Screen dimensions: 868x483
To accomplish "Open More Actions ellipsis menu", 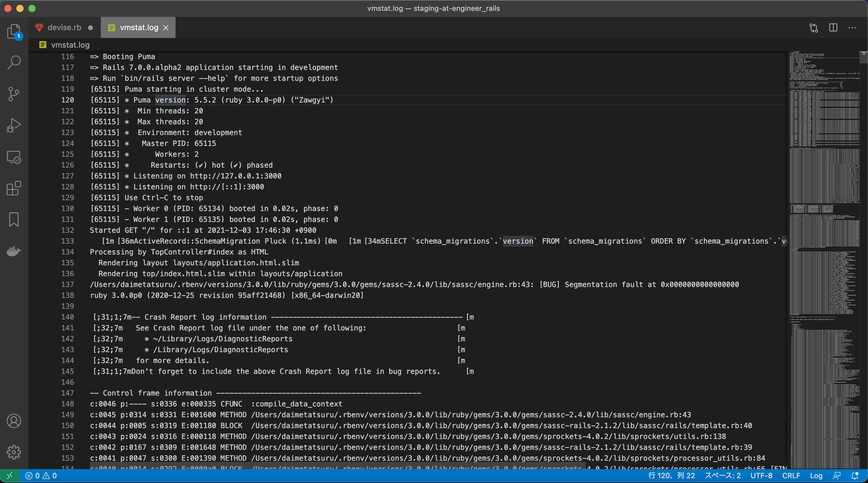I will [x=852, y=28].
